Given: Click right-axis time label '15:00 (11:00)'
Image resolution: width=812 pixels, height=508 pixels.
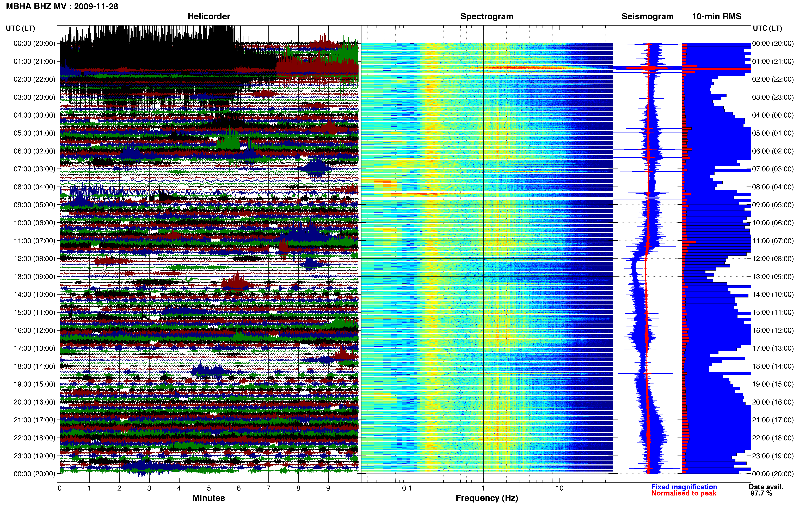Looking at the screenshot, I should [x=773, y=312].
